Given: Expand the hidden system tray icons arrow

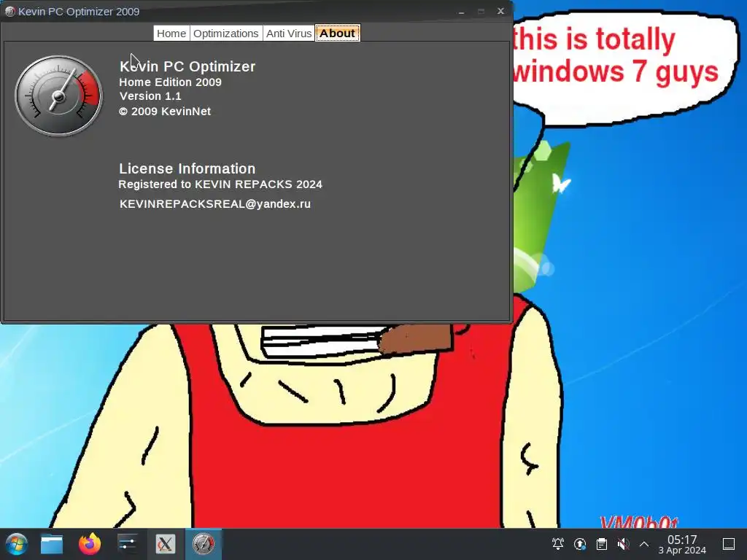Looking at the screenshot, I should pyautogui.click(x=644, y=544).
